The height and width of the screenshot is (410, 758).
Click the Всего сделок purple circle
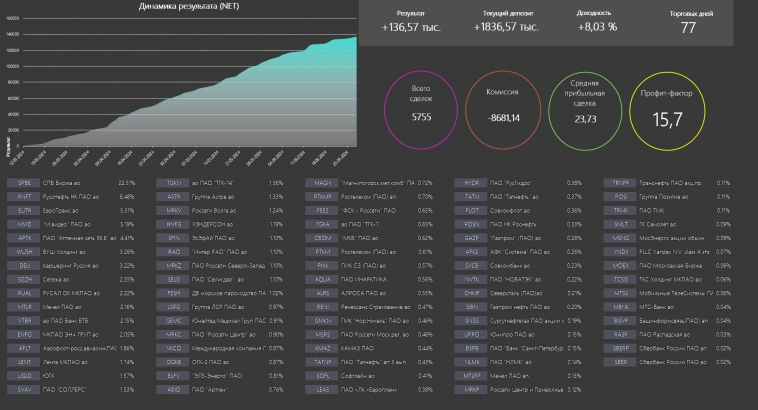[x=421, y=109]
